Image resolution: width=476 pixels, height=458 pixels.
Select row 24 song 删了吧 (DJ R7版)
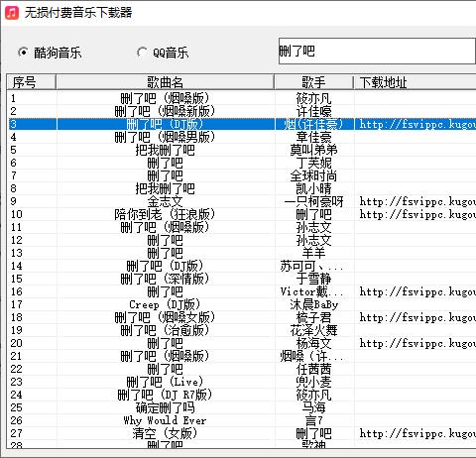coord(165,395)
